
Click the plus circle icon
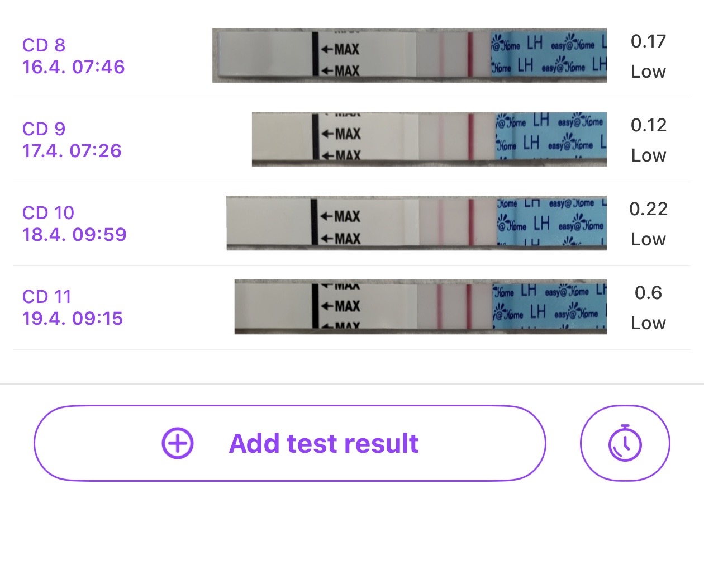[x=178, y=444]
